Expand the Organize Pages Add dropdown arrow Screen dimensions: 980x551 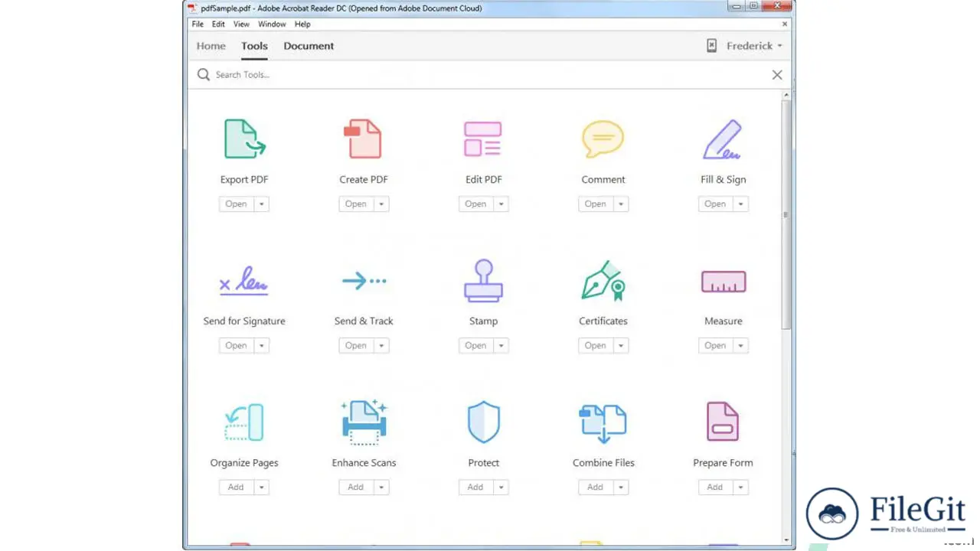(x=261, y=487)
